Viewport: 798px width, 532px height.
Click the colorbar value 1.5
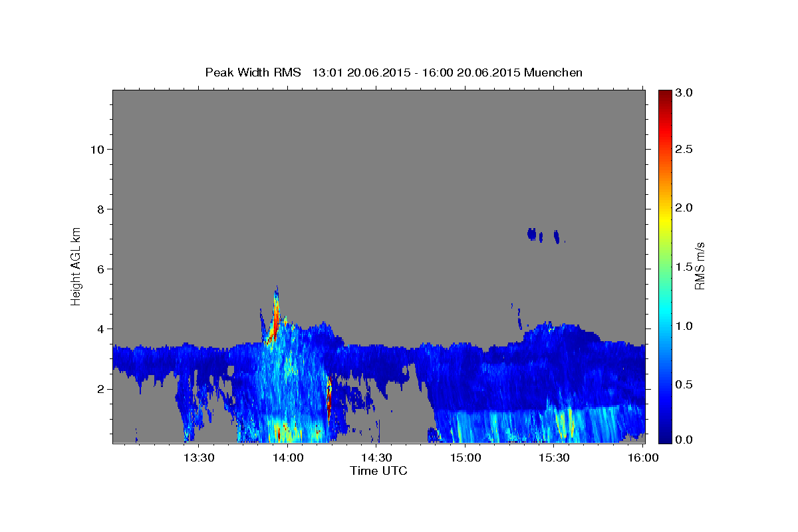tap(684, 267)
